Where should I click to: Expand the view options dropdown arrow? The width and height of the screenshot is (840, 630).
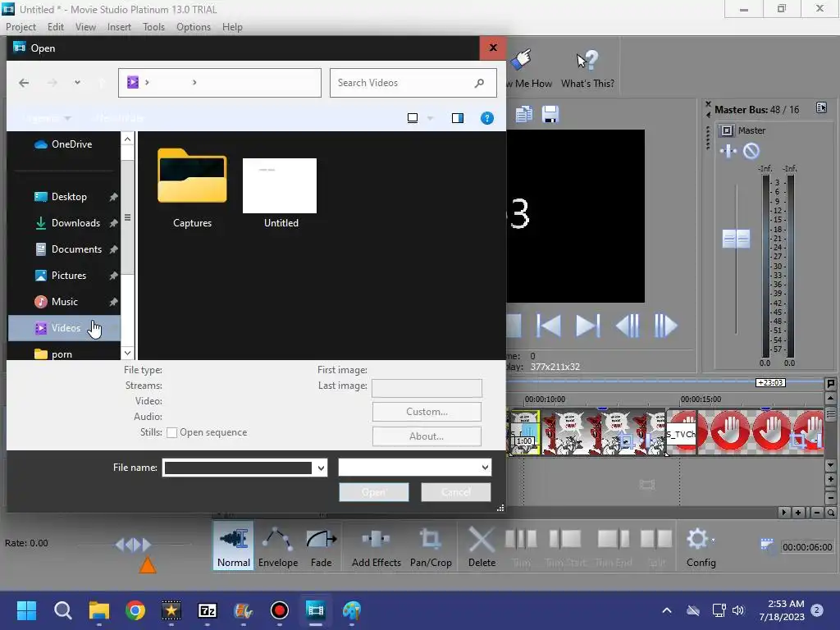[430, 118]
